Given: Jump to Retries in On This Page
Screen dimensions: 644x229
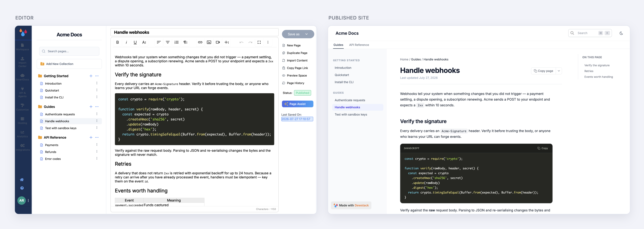Looking at the screenshot, I should [589, 71].
